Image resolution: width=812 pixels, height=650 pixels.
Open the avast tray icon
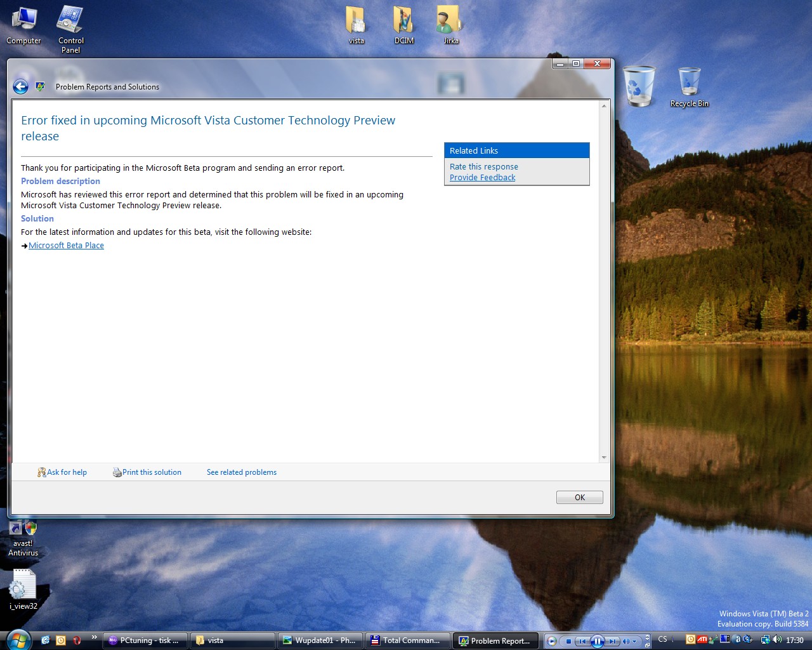(x=737, y=639)
